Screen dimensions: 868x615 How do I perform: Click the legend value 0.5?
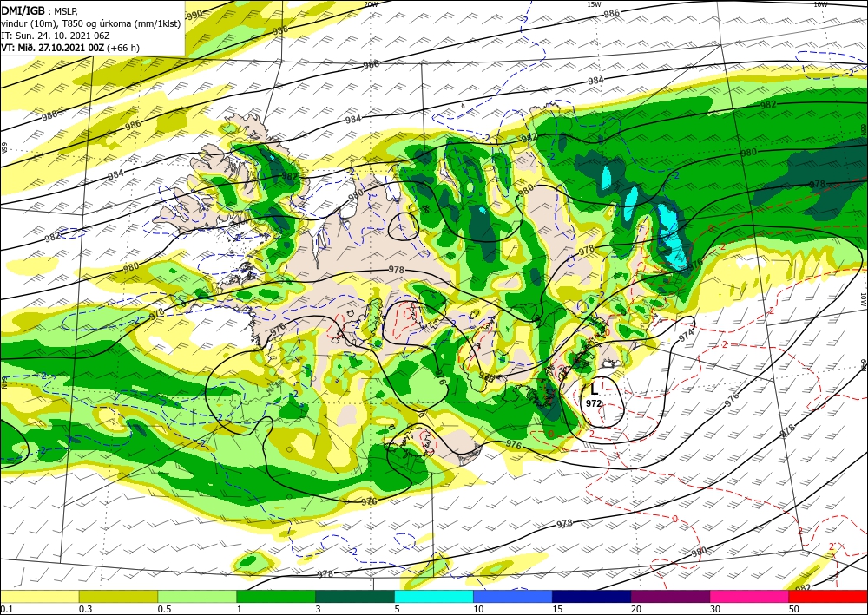[x=164, y=609]
